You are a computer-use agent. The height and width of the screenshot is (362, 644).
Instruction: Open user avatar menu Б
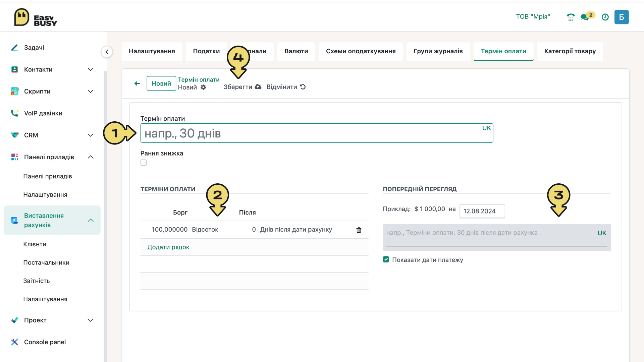pos(622,17)
